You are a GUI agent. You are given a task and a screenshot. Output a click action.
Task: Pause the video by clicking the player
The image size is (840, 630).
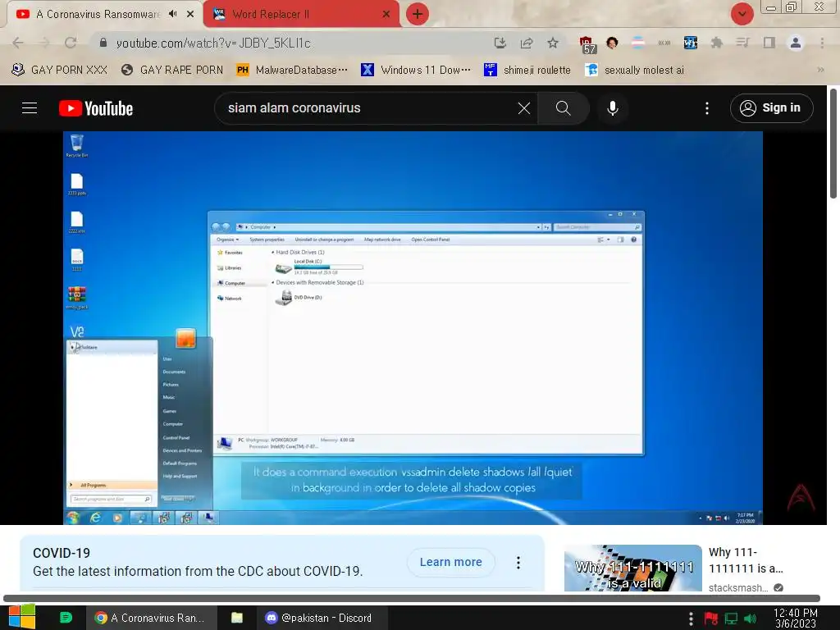(413, 328)
